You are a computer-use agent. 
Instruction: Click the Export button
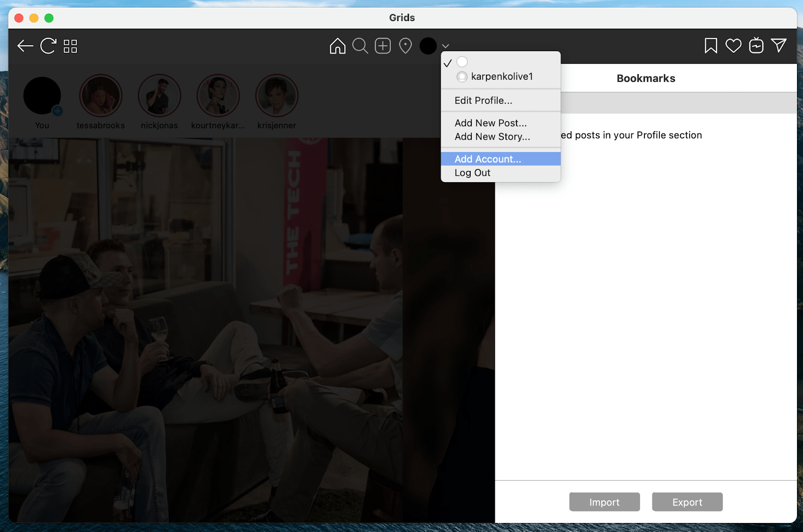(687, 502)
